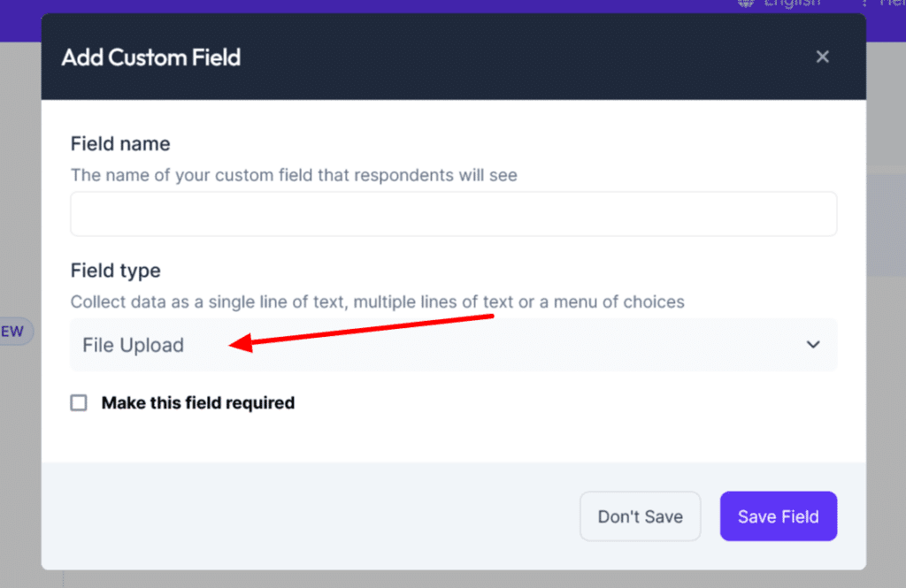The height and width of the screenshot is (588, 906).
Task: Open the Field type dropdown
Action: pos(453,345)
